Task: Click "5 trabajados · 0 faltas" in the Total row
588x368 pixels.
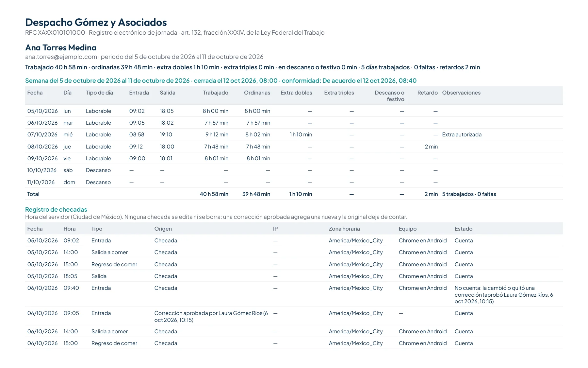Action: pyautogui.click(x=469, y=194)
